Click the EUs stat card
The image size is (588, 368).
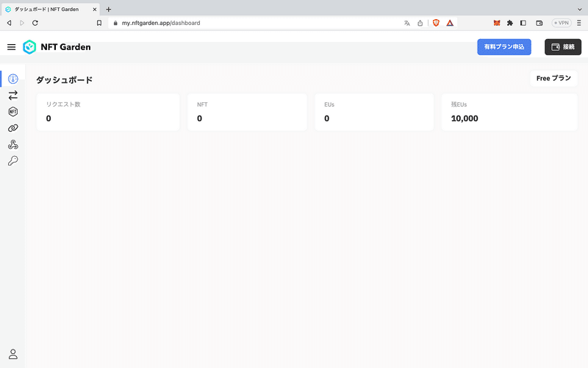click(374, 112)
